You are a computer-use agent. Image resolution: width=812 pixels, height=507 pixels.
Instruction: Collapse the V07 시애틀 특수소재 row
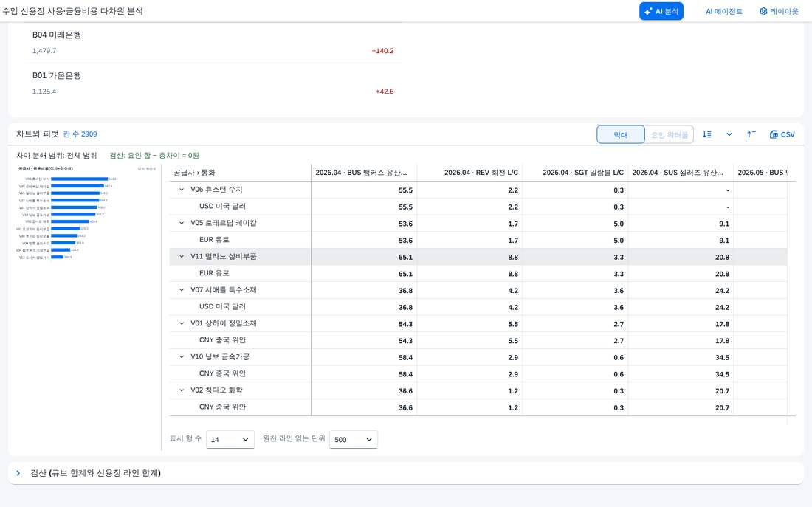(182, 290)
